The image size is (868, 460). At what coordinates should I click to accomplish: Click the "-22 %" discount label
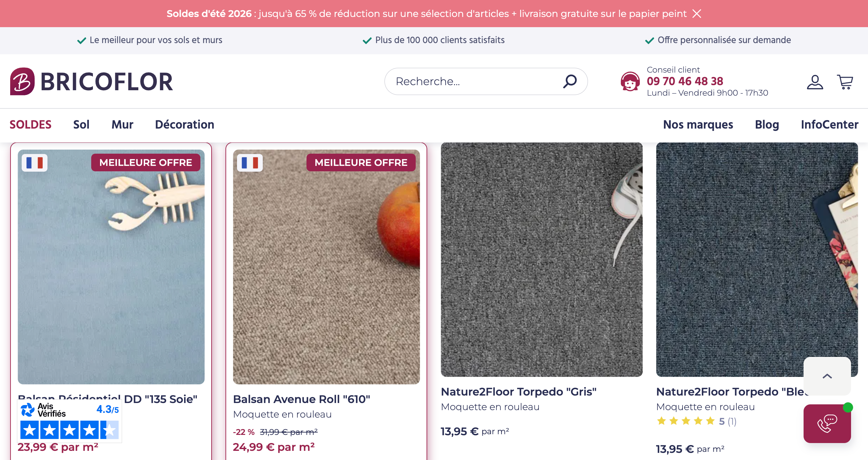point(244,432)
